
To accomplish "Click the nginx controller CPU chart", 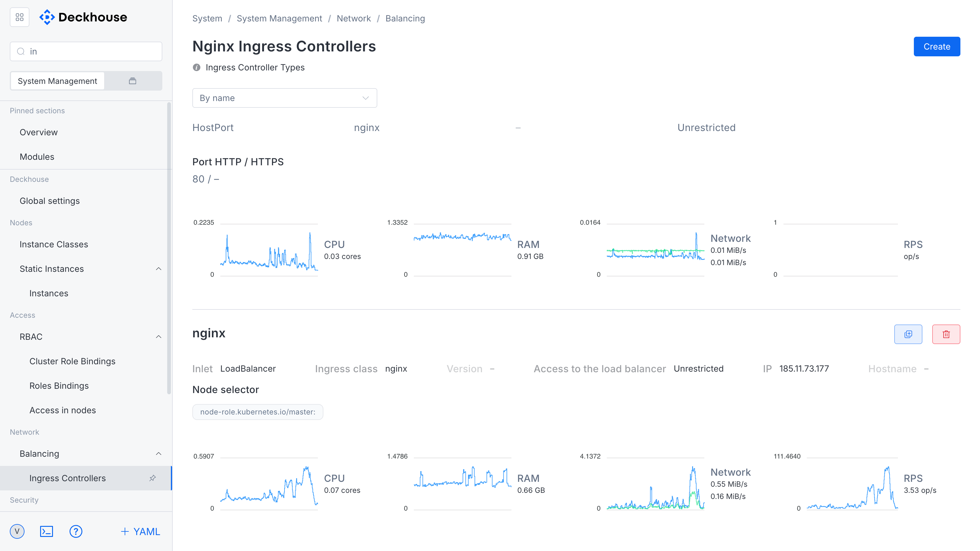I will [269, 484].
